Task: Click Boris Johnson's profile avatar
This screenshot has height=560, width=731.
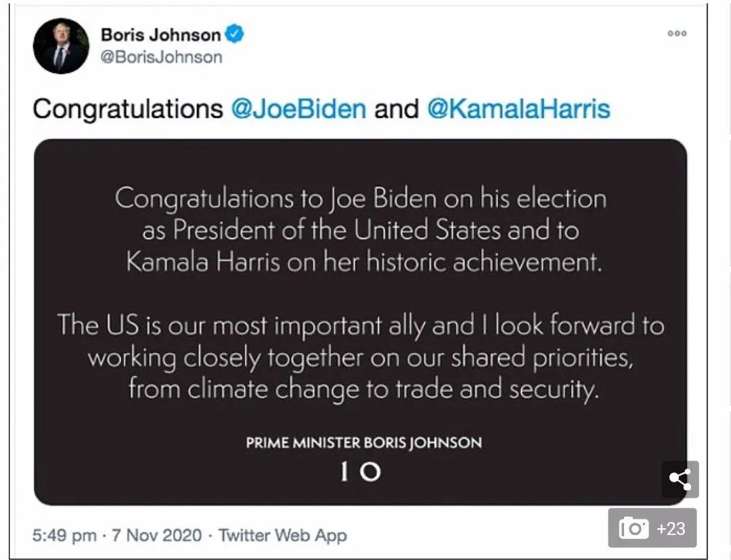Action: tap(61, 46)
